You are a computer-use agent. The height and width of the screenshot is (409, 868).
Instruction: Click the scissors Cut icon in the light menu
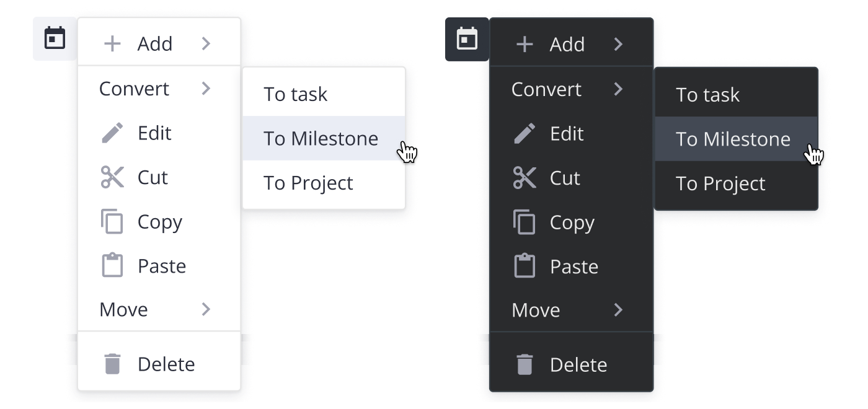pos(112,177)
